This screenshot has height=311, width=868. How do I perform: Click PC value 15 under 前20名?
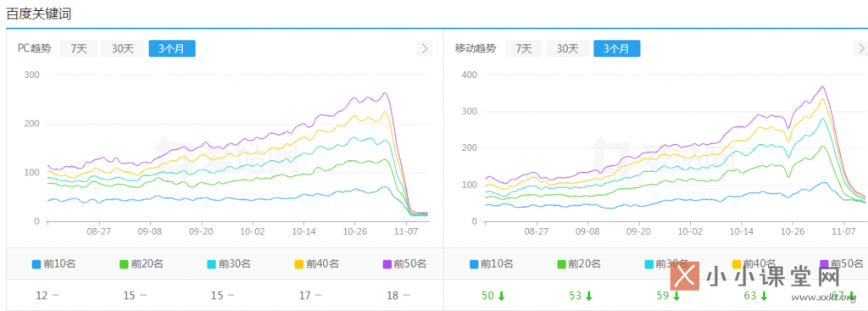(129, 296)
